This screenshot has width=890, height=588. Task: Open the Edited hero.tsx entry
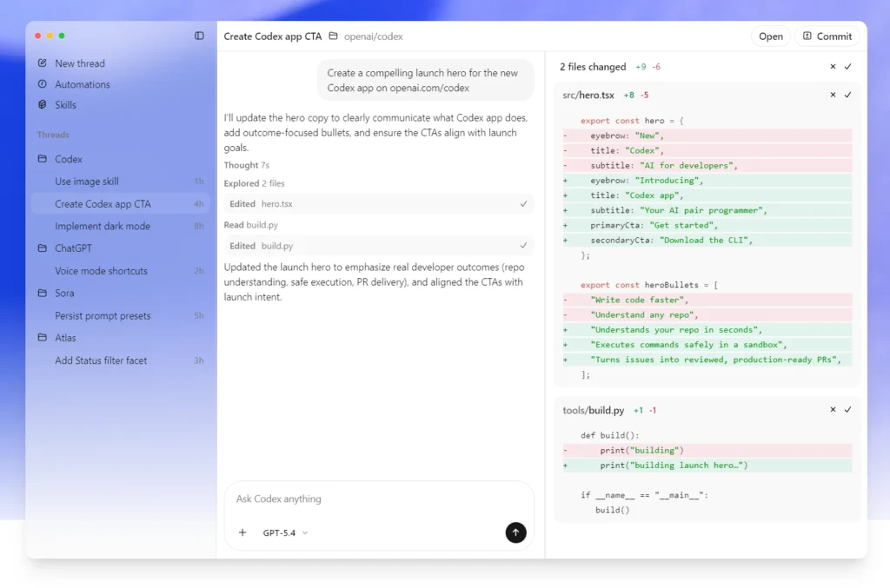[x=379, y=203]
